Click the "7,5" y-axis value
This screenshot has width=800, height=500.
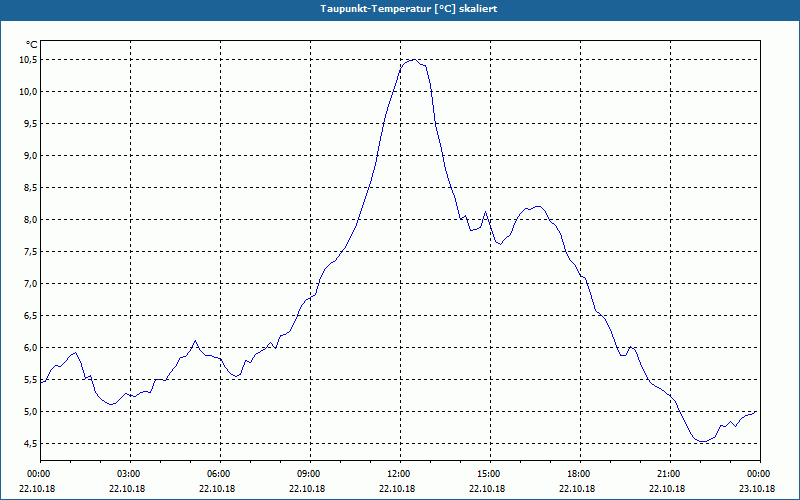point(30,252)
